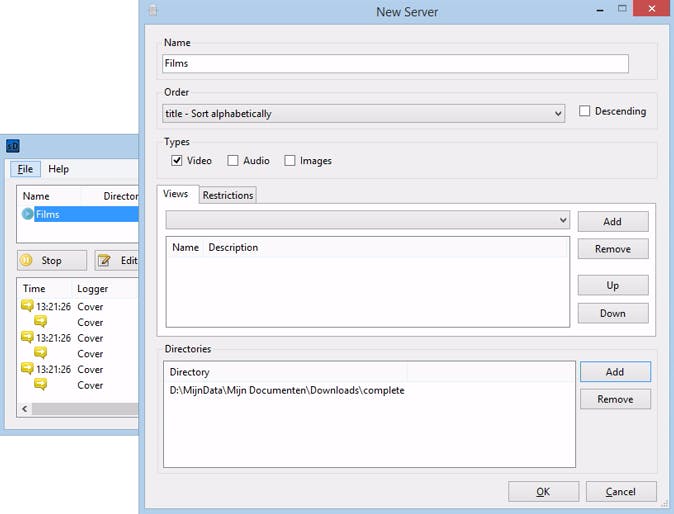The width and height of the screenshot is (674, 514).
Task: Enable the Audio type checkbox
Action: pyautogui.click(x=233, y=161)
